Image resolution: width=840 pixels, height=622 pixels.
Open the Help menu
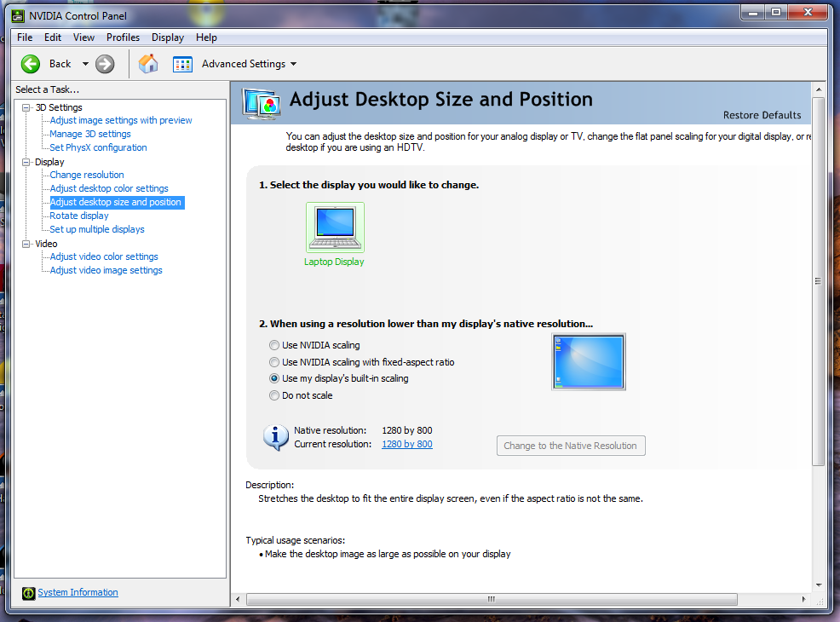pos(206,37)
